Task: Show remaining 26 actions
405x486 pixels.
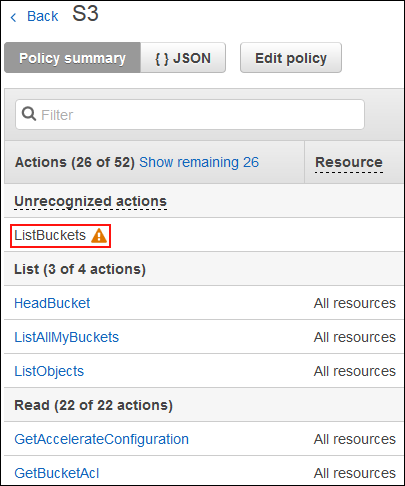Action: 199,162
